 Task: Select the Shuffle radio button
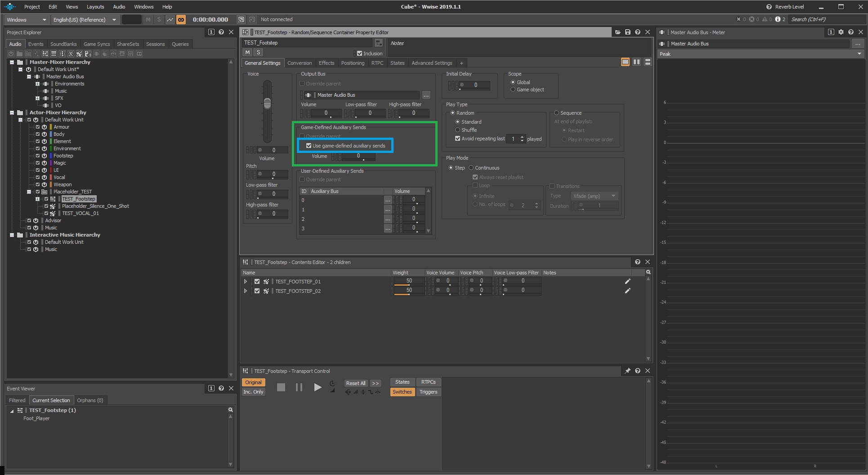457,130
